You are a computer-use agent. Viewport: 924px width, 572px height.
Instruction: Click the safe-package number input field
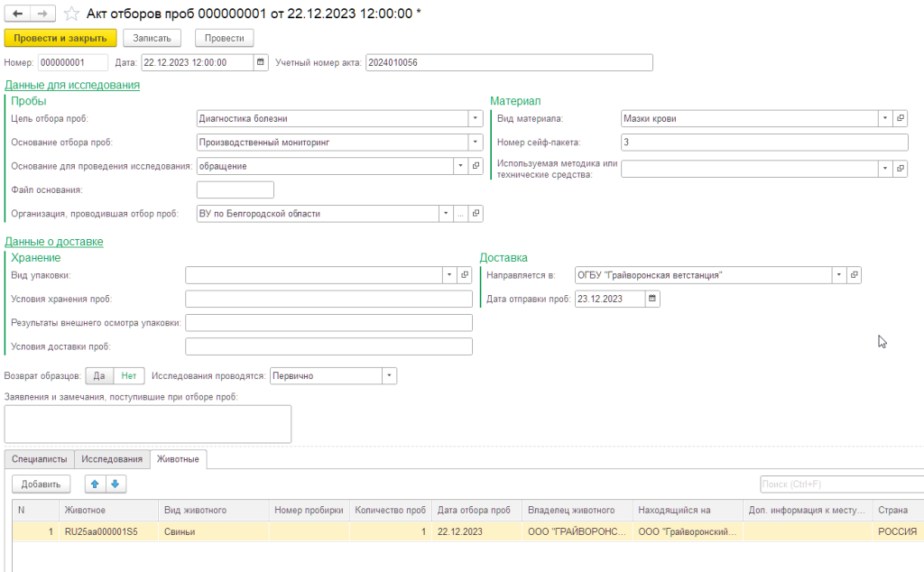coord(763,142)
